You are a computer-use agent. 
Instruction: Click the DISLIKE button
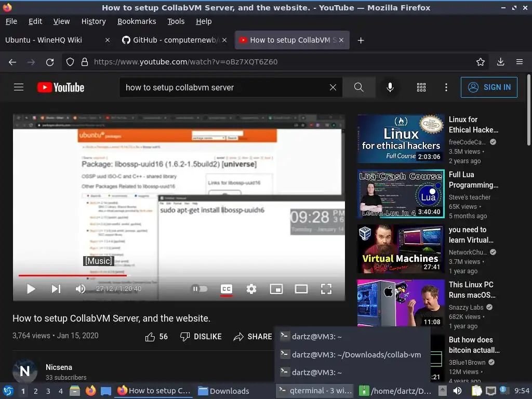pos(201,337)
